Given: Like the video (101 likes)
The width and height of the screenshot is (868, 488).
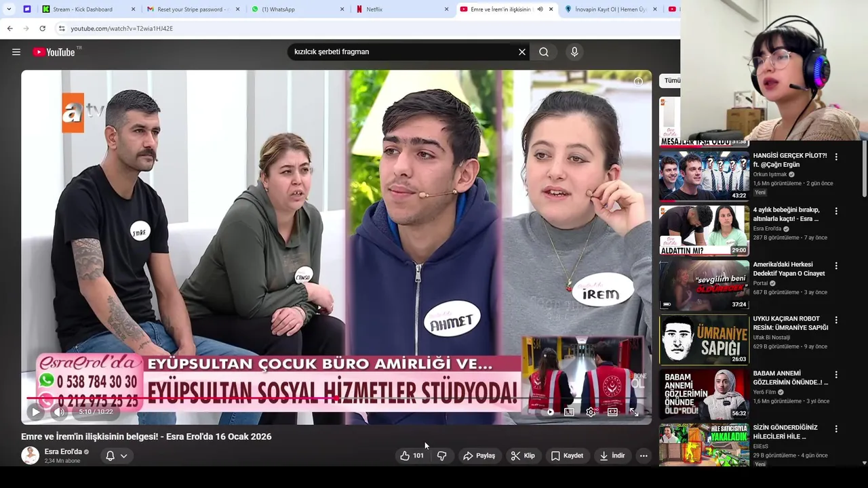Looking at the screenshot, I should (412, 455).
